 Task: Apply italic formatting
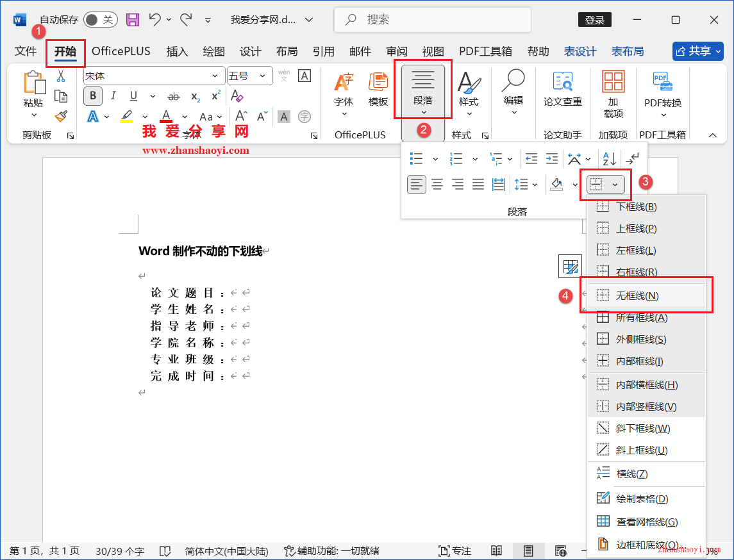113,96
